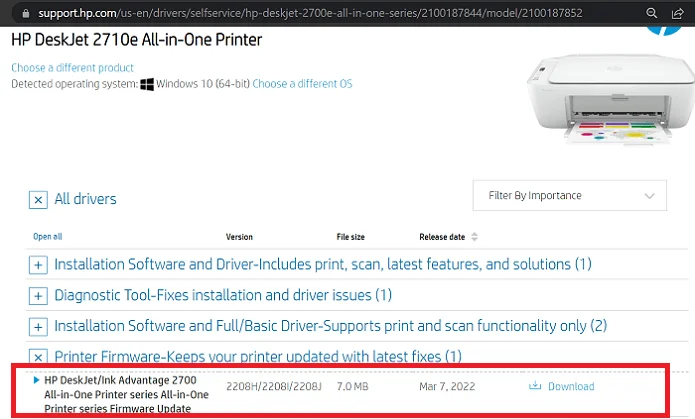Click the support.hp.com URL in address bar
This screenshot has height=419, width=695.
(x=310, y=13)
